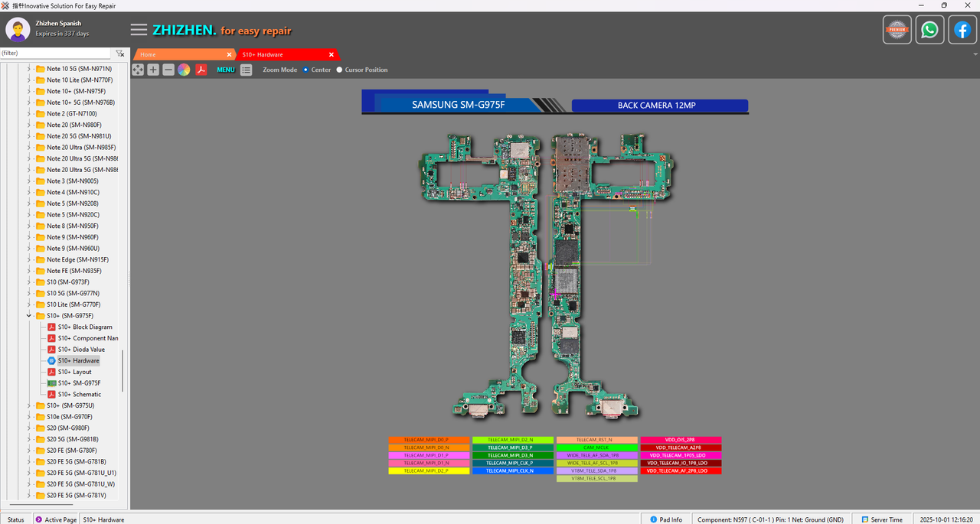The image size is (980, 524).
Task: Click the Pad Info label
Action: pos(671,519)
